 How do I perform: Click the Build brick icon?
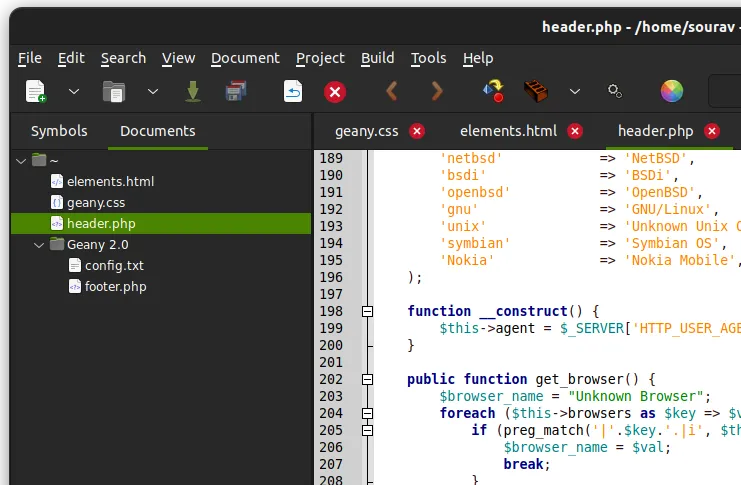[537, 92]
